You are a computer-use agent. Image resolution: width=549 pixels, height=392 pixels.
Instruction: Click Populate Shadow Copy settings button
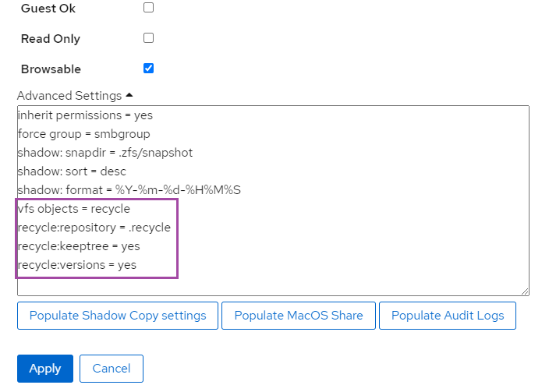pos(118,316)
